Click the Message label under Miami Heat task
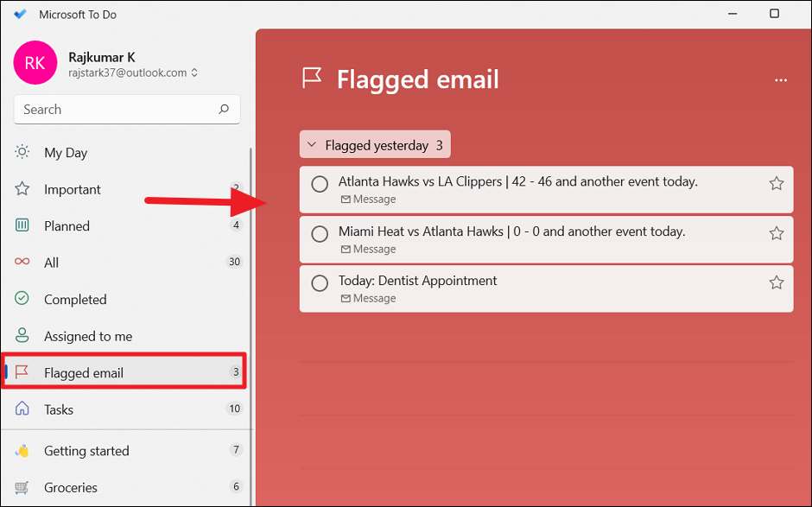This screenshot has height=507, width=812. (374, 249)
